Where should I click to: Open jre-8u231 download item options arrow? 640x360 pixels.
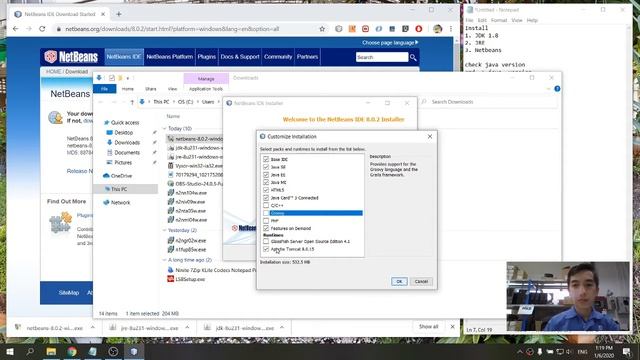pyautogui.click(x=187, y=327)
